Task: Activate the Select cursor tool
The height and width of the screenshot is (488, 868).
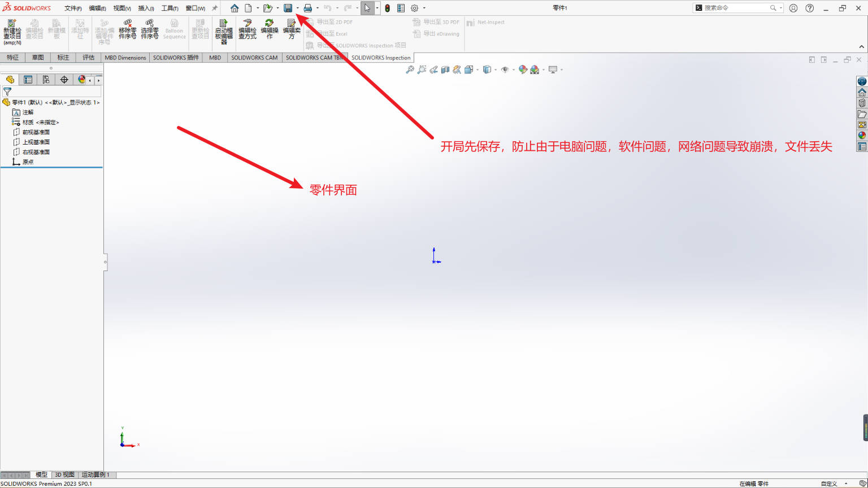Action: point(367,8)
